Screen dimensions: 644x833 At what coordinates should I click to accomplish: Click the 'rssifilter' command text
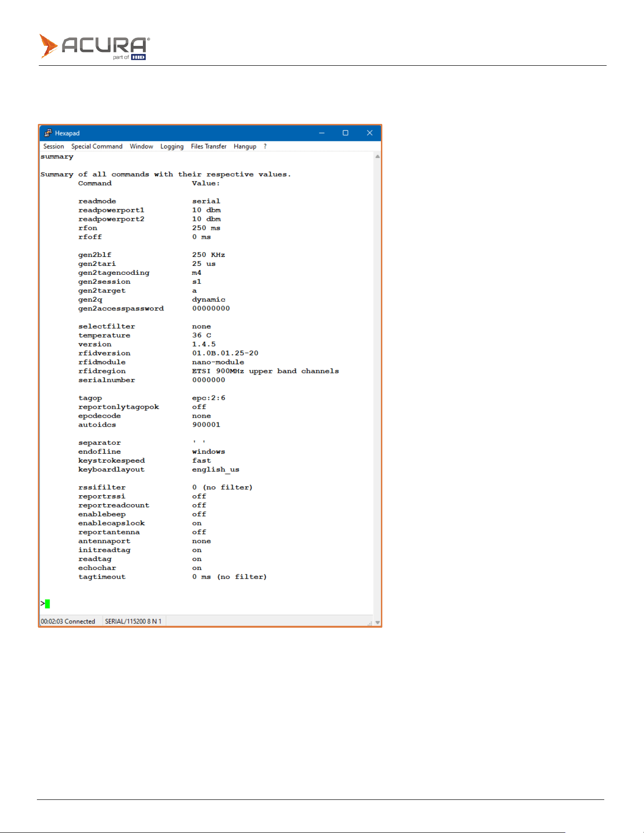102,488
